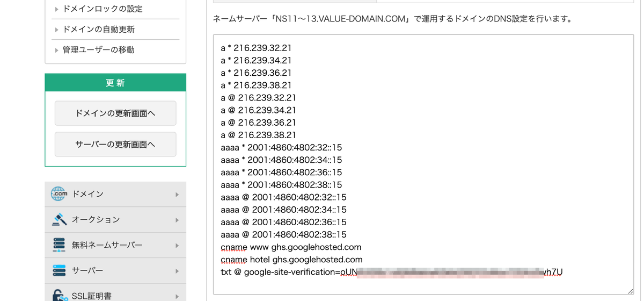Screen dimensions: 644x301
Task: Click line 'aaaa * 2001:4860:4802:34::15'
Action: (x=281, y=160)
